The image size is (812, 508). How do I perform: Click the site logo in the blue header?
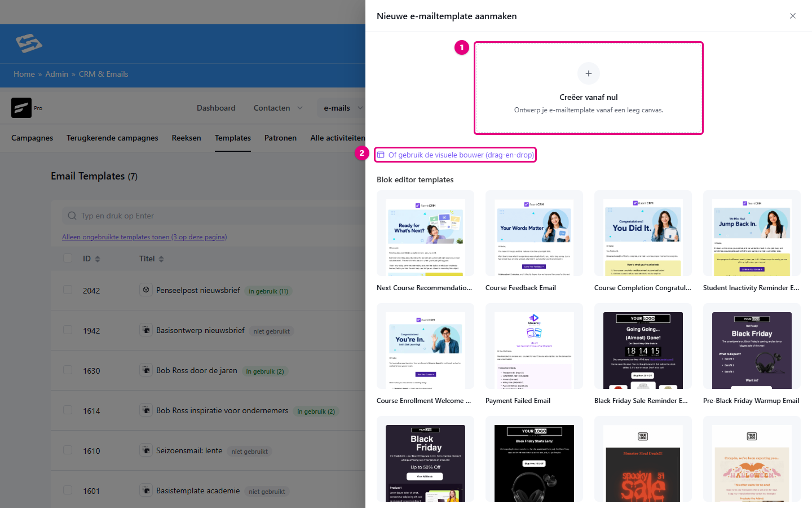(29, 43)
